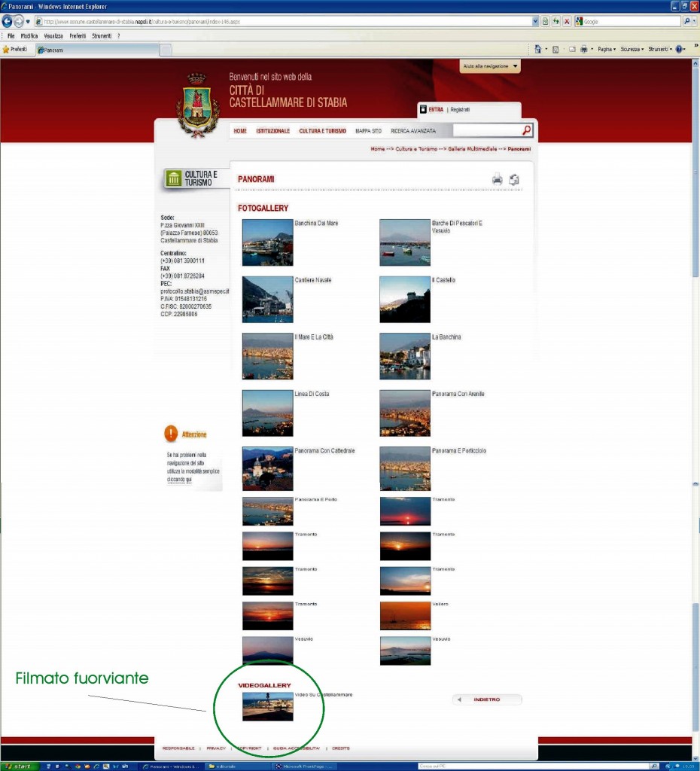Viewport: 700px width, 771px height.
Task: Select Cultura e Turismo navigation tab
Action: coord(322,131)
